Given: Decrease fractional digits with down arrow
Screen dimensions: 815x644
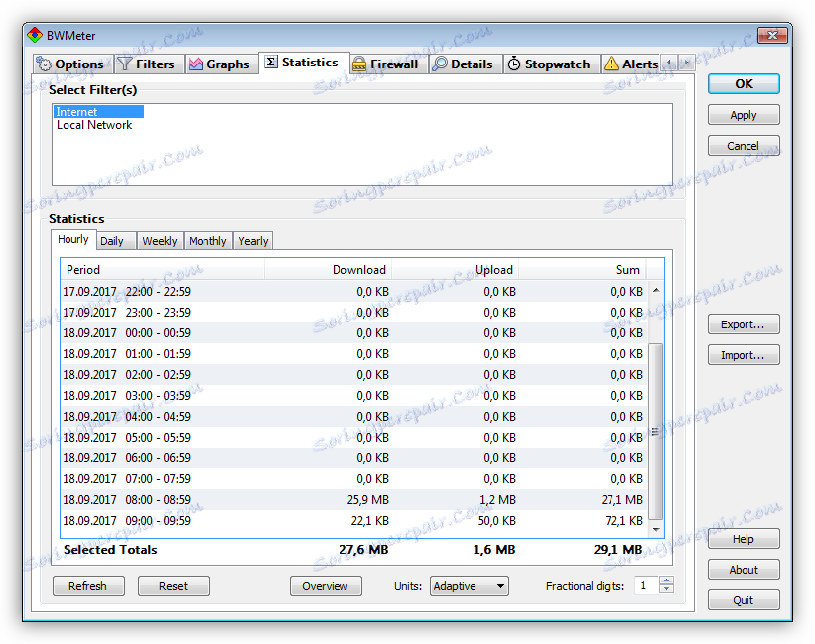Looking at the screenshot, I should [666, 590].
